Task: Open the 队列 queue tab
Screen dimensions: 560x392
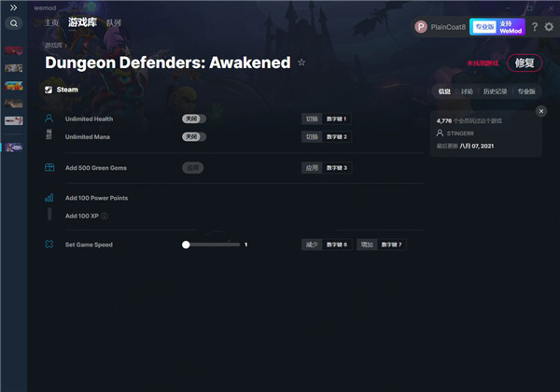Action: coord(114,22)
